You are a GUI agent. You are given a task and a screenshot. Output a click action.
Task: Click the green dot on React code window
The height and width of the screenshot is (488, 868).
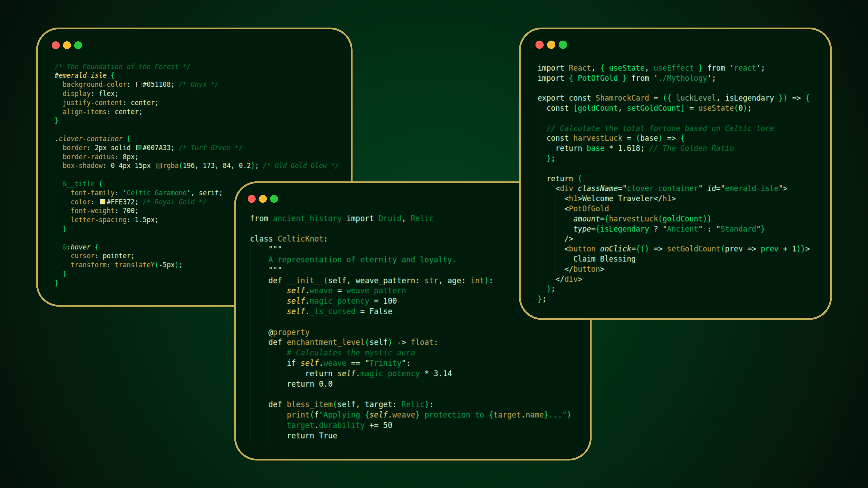[x=563, y=45]
